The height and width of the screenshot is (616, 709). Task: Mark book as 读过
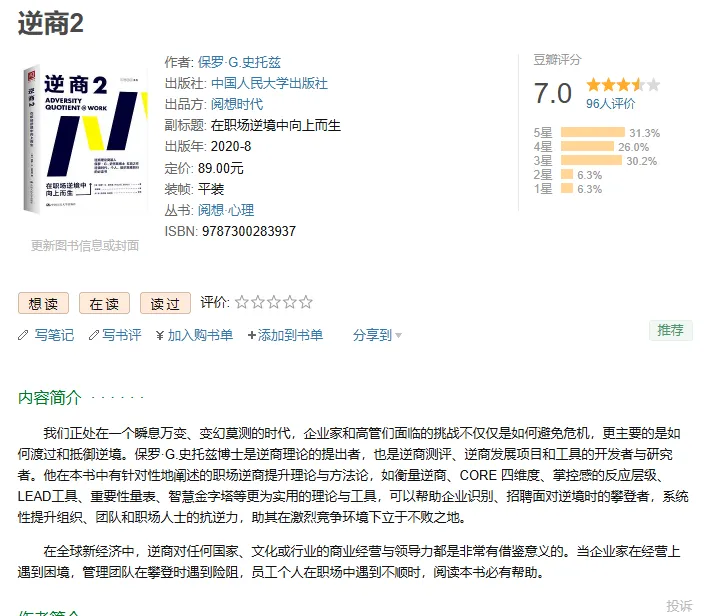click(x=165, y=303)
